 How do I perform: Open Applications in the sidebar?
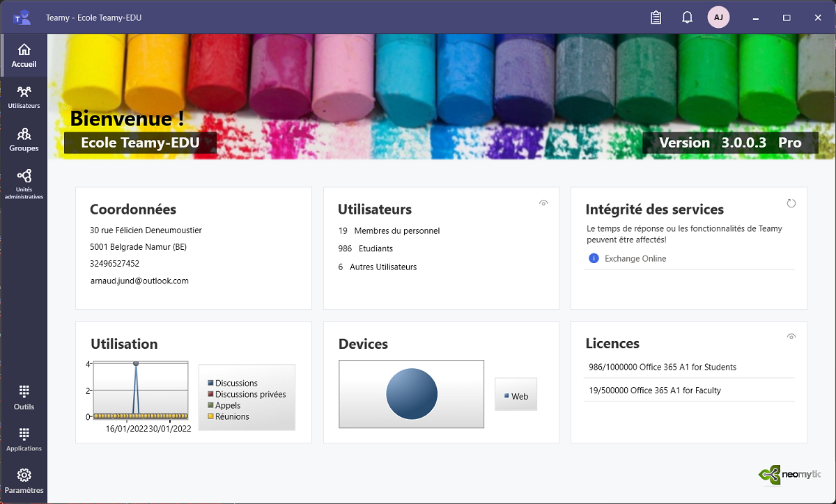(24, 439)
